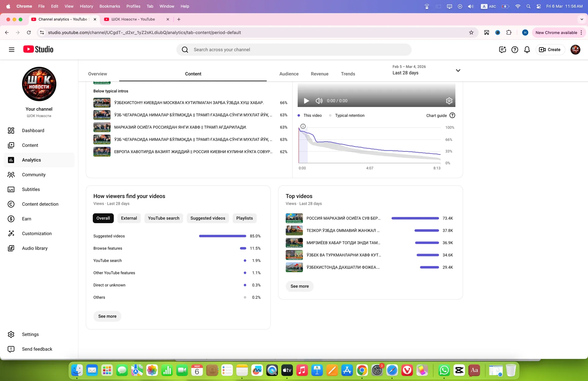Viewport: 588px width, 381px height.
Task: Click the ШОК Новости channel avatar in the sidebar
Action: [x=39, y=84]
